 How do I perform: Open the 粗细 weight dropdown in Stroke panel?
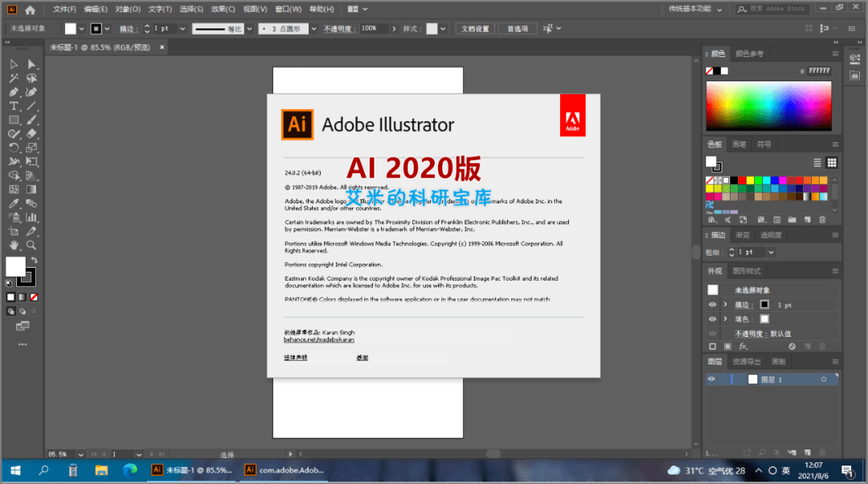771,252
